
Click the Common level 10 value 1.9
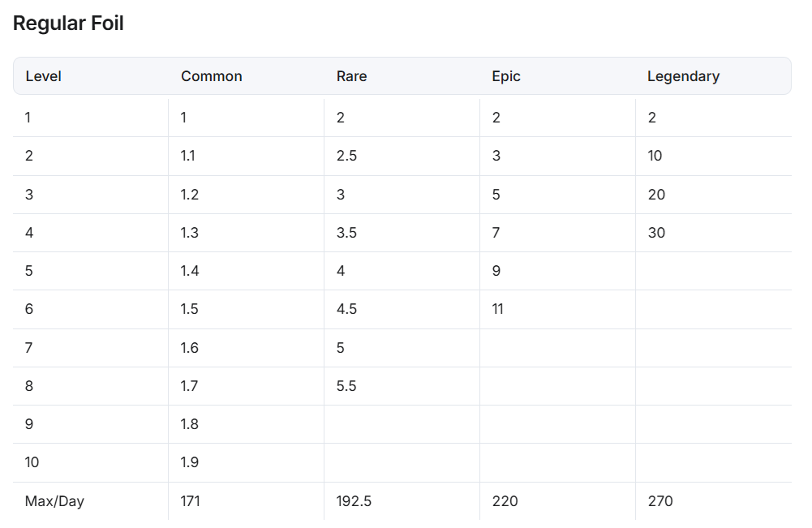(190, 462)
